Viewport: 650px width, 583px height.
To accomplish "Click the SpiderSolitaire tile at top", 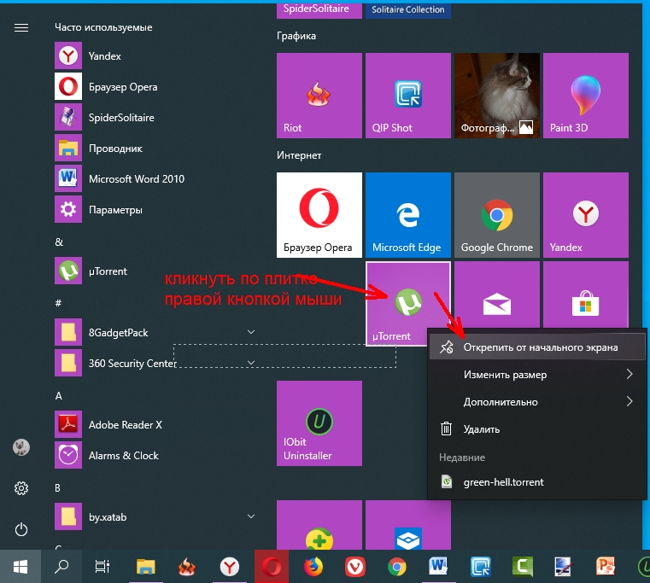I will [x=319, y=11].
